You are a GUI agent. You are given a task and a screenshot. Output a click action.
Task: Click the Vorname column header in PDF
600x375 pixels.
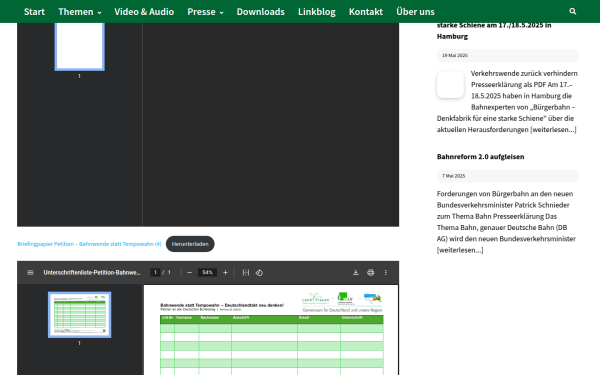184,318
